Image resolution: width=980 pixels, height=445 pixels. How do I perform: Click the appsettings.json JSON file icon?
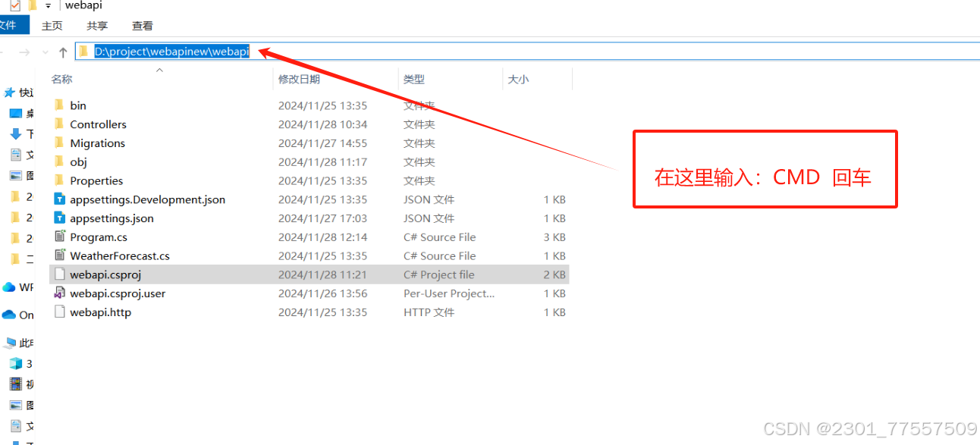[59, 218]
